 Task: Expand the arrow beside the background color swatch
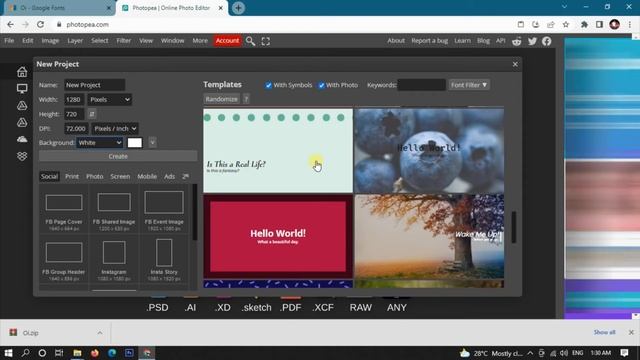tap(152, 143)
